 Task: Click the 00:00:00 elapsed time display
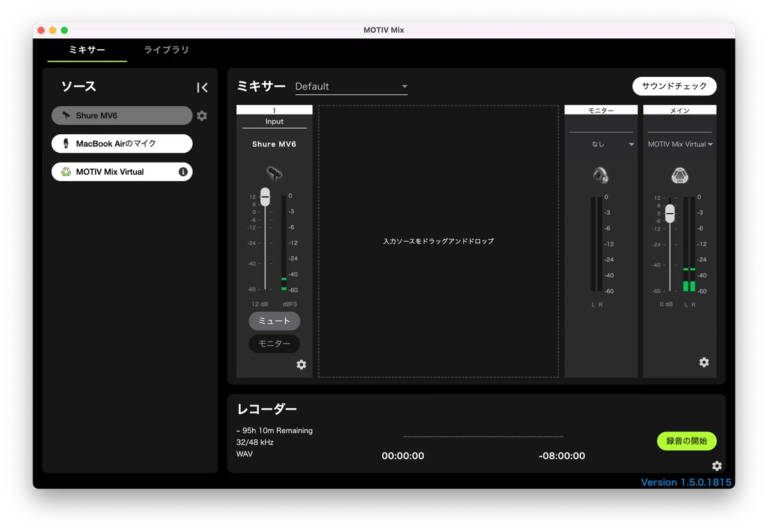click(x=403, y=456)
